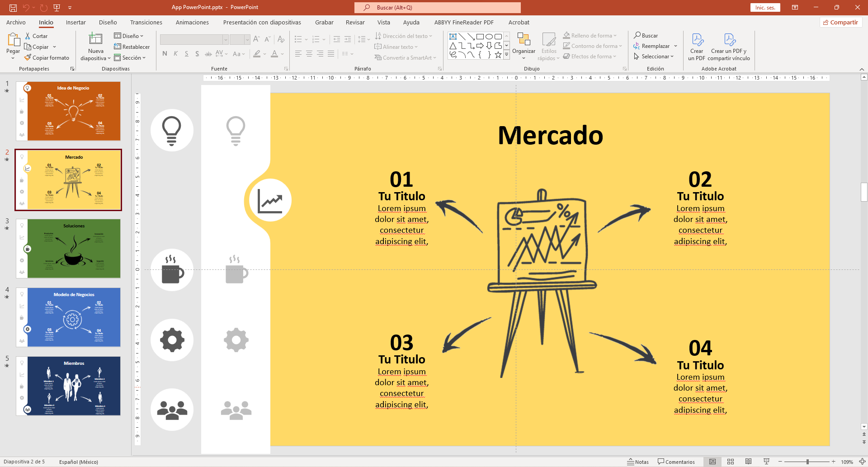Image resolution: width=868 pixels, height=467 pixels.
Task: Toggle the Comentarios pane
Action: (x=676, y=462)
